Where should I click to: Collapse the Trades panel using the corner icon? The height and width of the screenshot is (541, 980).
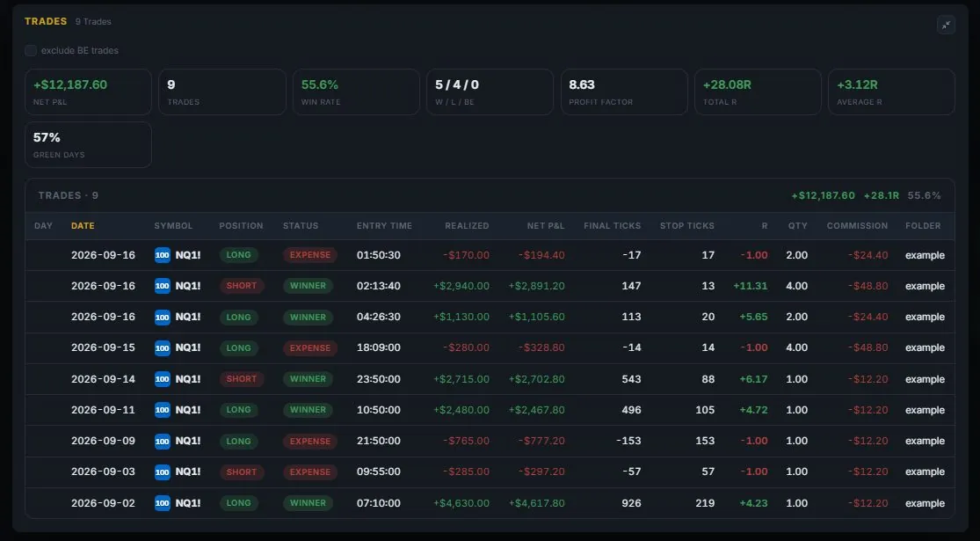946,25
